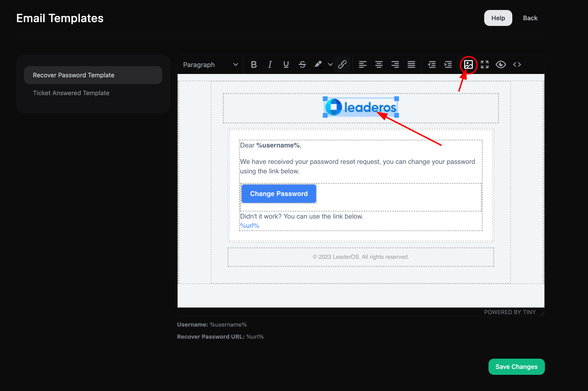Viewport: 588px width, 391px height.
Task: Toggle the preview eye icon
Action: [x=501, y=65]
